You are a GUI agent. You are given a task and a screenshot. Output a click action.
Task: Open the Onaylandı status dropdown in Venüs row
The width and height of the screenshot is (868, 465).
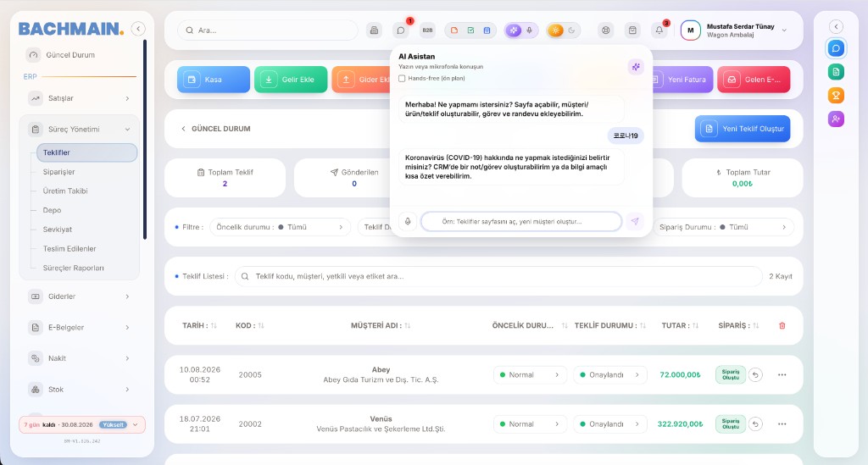tap(610, 424)
